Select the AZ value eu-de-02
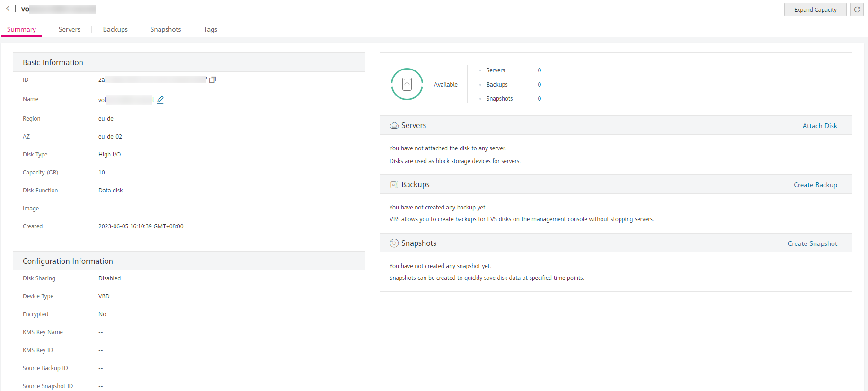 click(110, 137)
